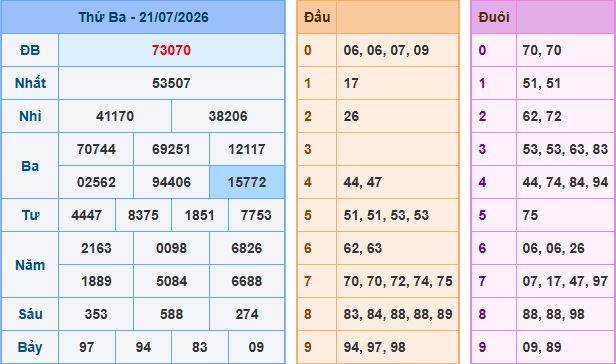Click the ĐB row label
Image resolution: width=616 pixels, height=364 pixels.
[x=30, y=50]
